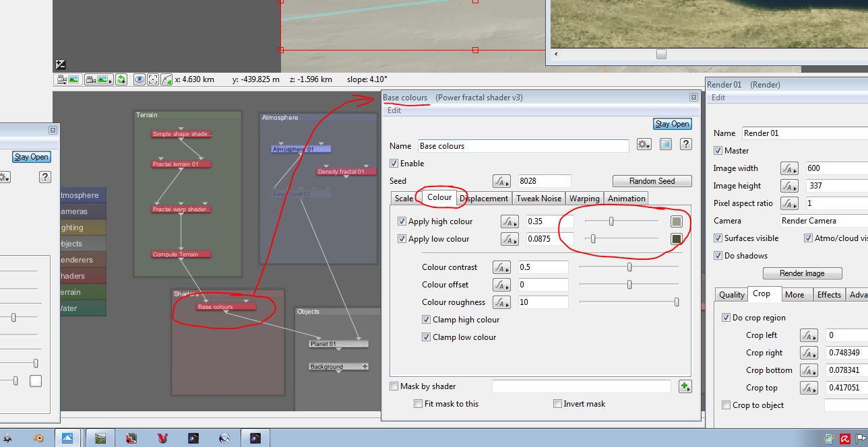Select the Compute Terrain node
This screenshot has height=447, width=868.
[x=181, y=254]
